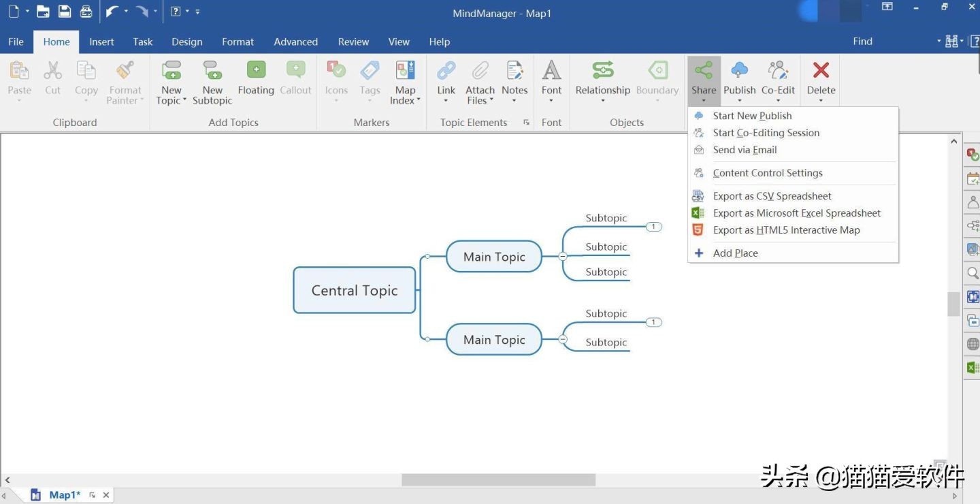Select Add Place option
Screen dimensions: 980x504
tap(735, 253)
